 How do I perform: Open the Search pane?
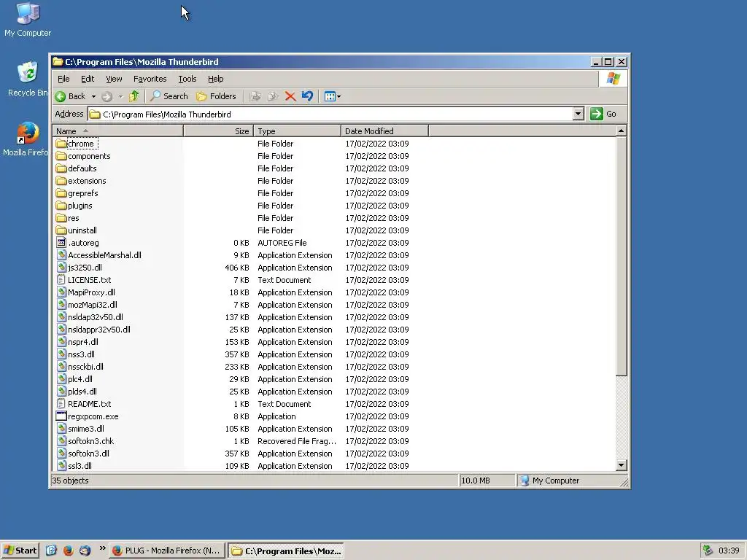(169, 96)
